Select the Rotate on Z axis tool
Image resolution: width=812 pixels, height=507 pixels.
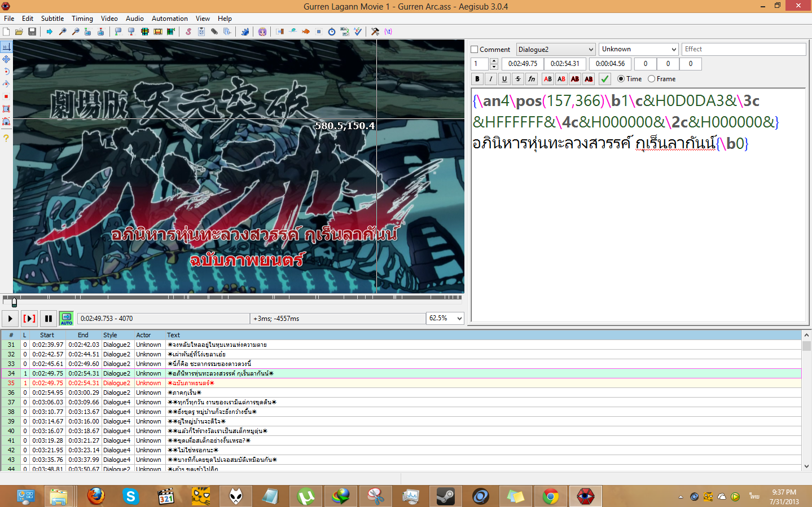coord(6,72)
